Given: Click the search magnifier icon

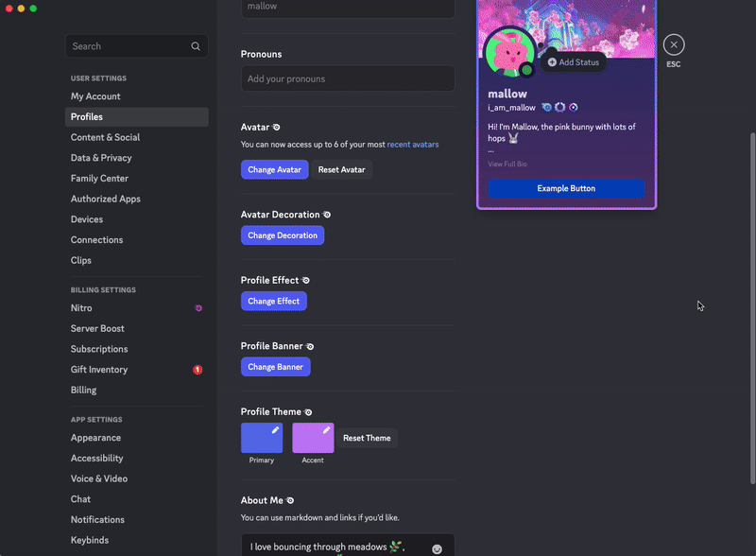Looking at the screenshot, I should (196, 46).
